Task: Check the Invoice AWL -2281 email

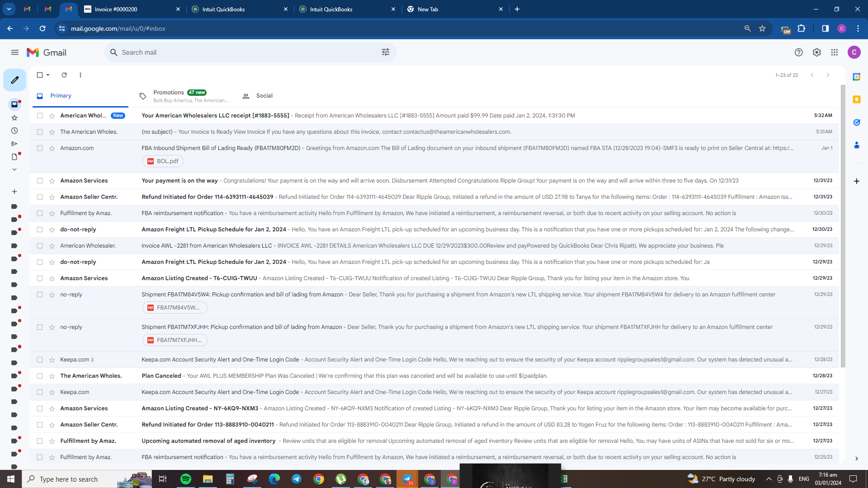Action: 40,246
